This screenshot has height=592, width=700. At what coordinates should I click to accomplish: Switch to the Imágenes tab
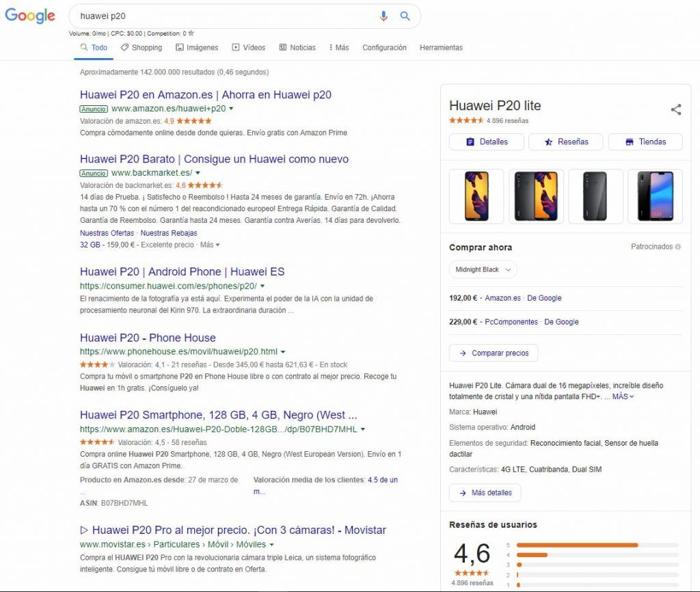pyautogui.click(x=197, y=48)
